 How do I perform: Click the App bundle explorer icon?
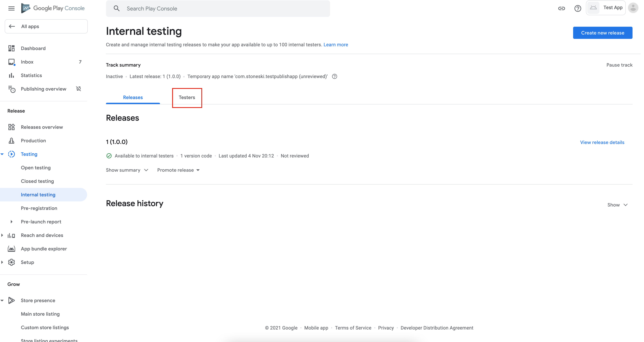[x=11, y=249]
